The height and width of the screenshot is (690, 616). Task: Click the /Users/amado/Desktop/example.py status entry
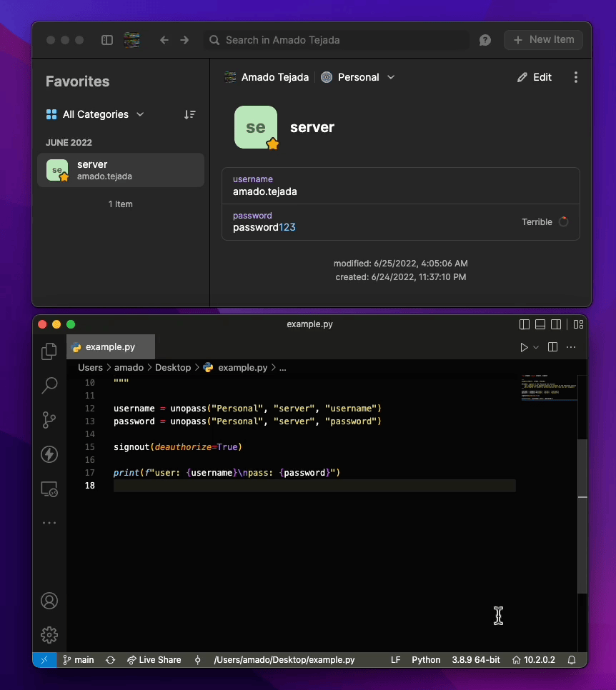pos(284,659)
